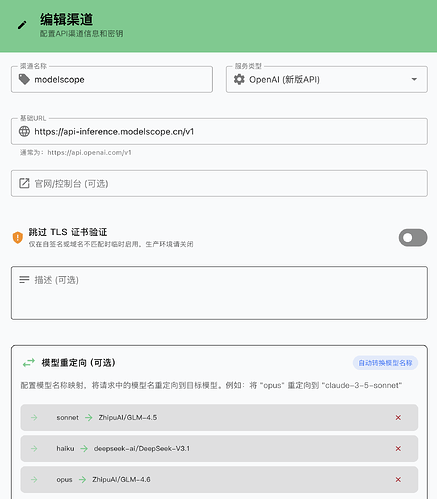This screenshot has width=437, height=499.
Task: Click the ZhipuAI/GLM-4.6 target text
Action: (x=121, y=479)
